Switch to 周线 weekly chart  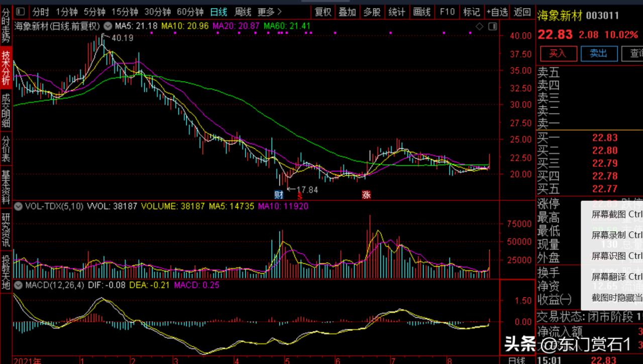[x=243, y=12]
